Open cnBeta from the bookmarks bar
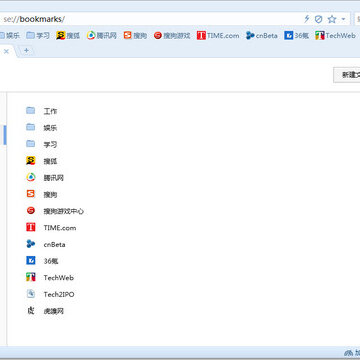 coord(262,35)
